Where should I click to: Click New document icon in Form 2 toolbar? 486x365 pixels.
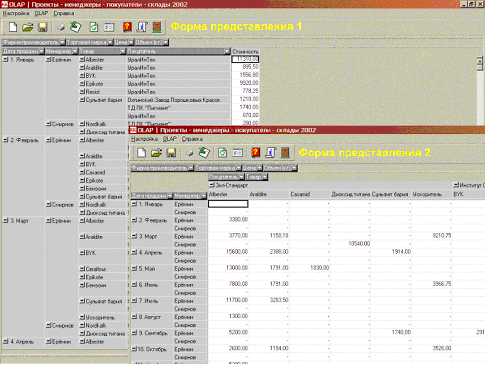[x=142, y=153]
